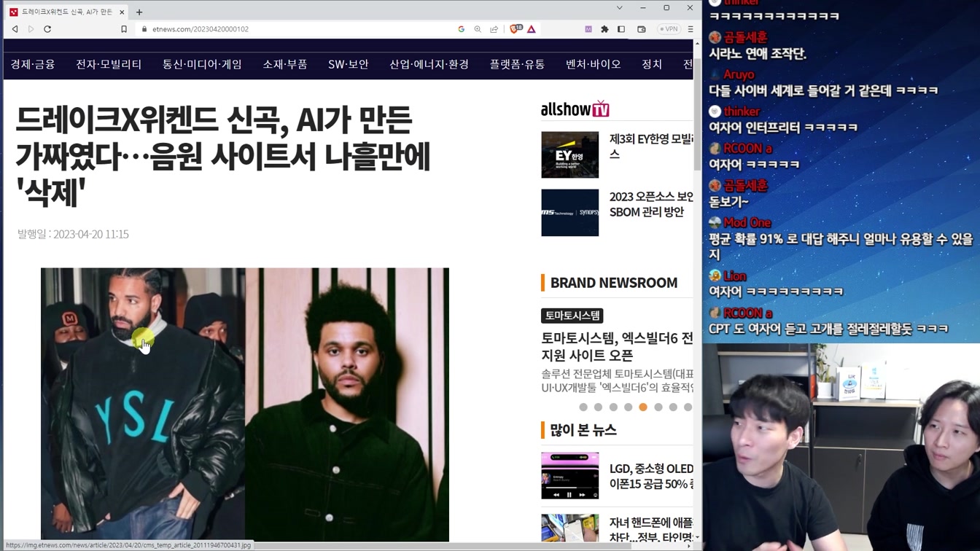Click the article headline 드레이크X위켄드 신곡
The image size is (980, 551).
pos(222,155)
